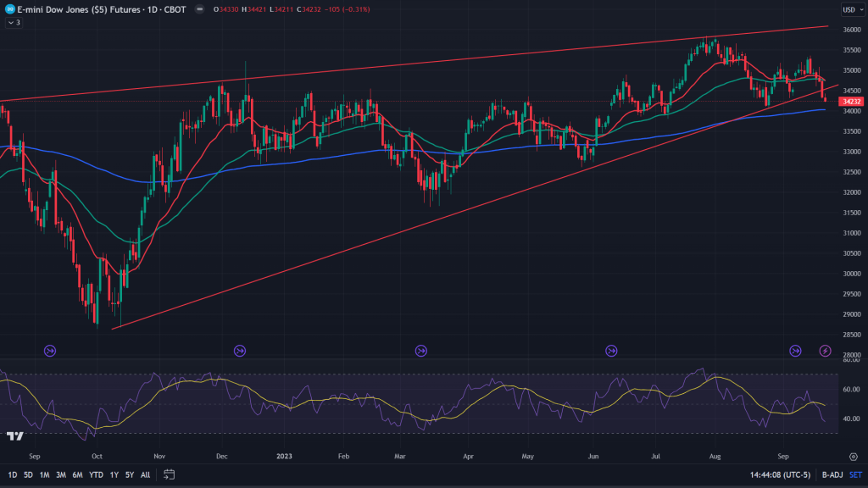The height and width of the screenshot is (488, 868).
Task: Click the Dow Jones symbol logo icon
Action: (x=10, y=9)
